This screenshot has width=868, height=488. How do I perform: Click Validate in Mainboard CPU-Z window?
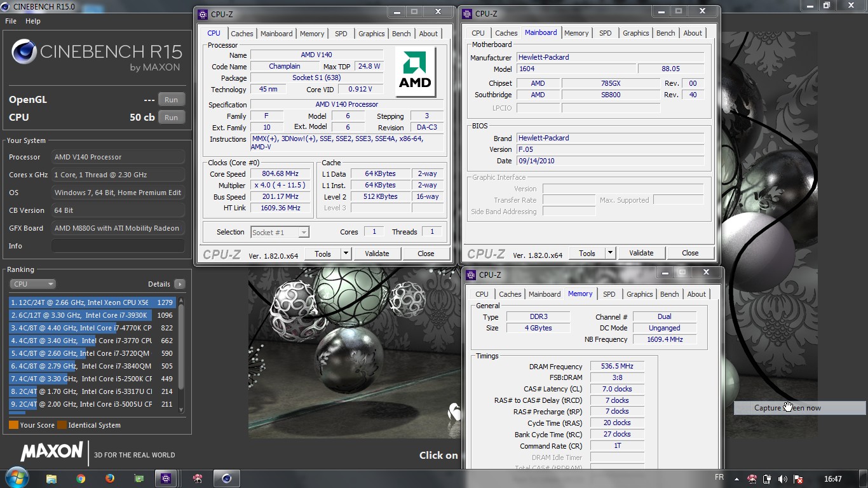(641, 253)
